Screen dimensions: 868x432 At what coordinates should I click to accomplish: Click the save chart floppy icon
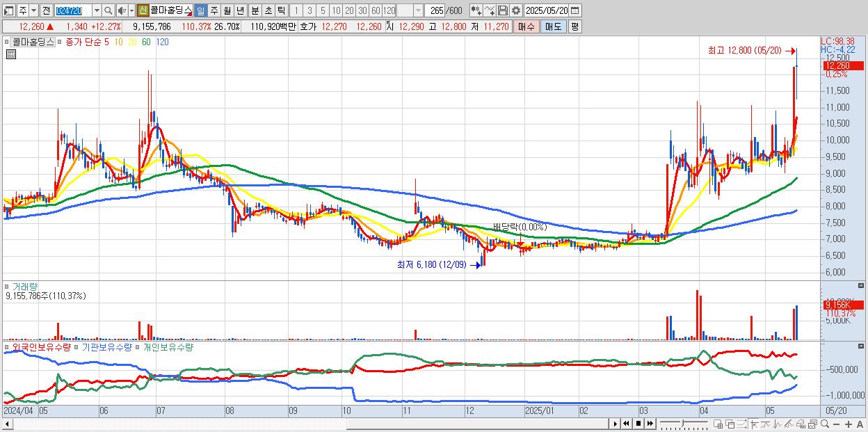502,10
